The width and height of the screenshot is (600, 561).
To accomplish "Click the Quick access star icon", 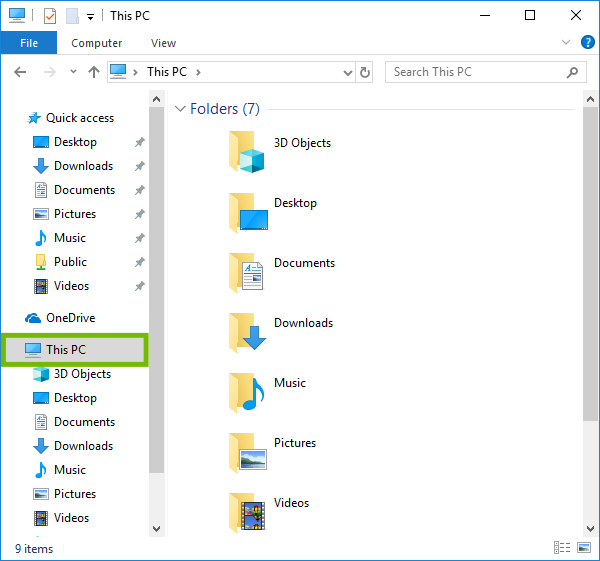I will pos(34,118).
